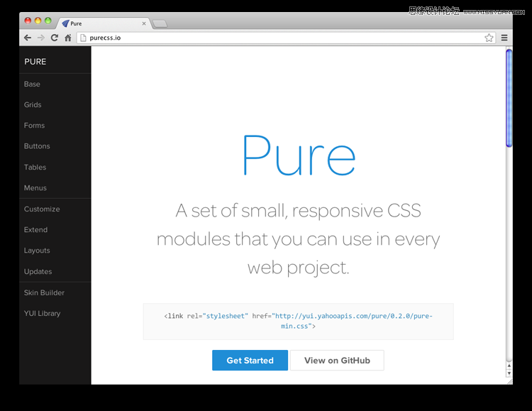532x411 pixels.
Task: Open the Tables sidebar item
Action: tap(35, 167)
